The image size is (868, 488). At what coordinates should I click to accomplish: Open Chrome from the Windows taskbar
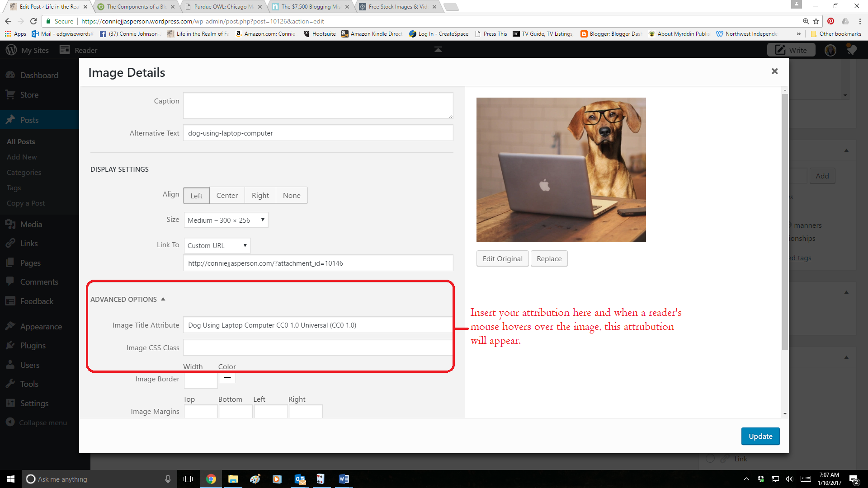pyautogui.click(x=211, y=479)
